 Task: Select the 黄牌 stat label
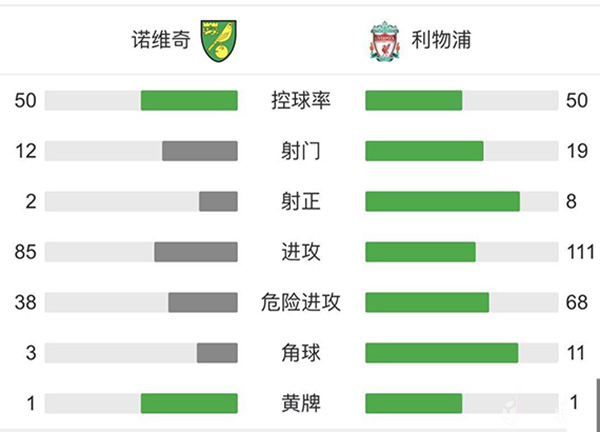click(x=301, y=403)
